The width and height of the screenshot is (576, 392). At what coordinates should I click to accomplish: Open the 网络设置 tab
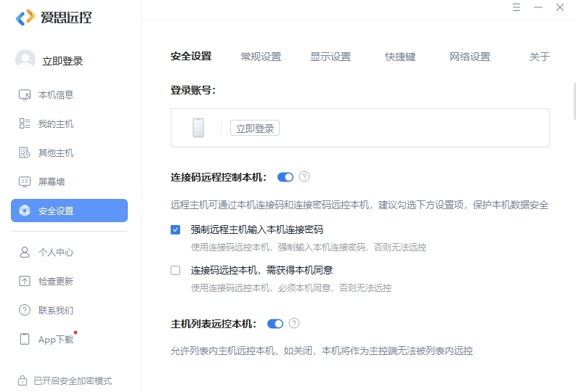click(x=470, y=57)
